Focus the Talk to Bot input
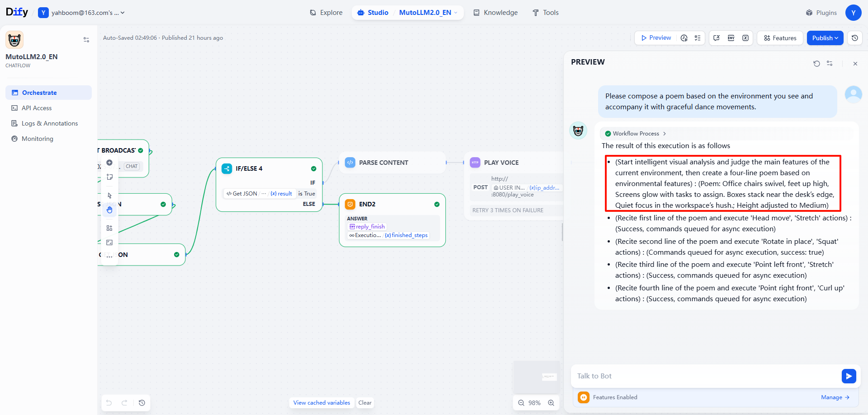This screenshot has height=415, width=868. coord(706,376)
